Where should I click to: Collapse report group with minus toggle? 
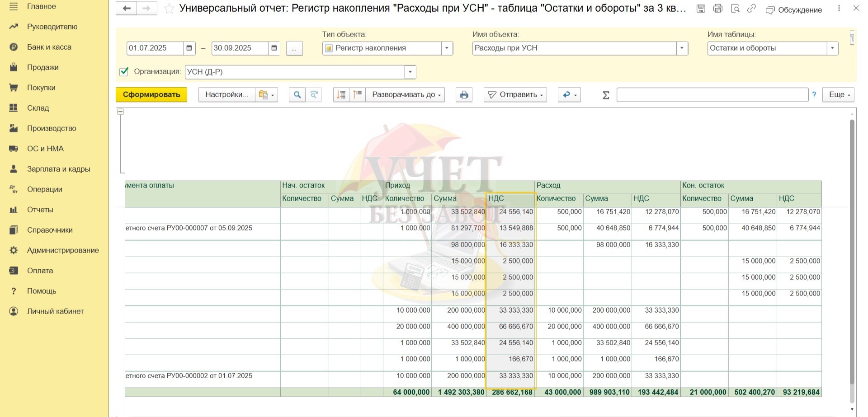tap(121, 112)
